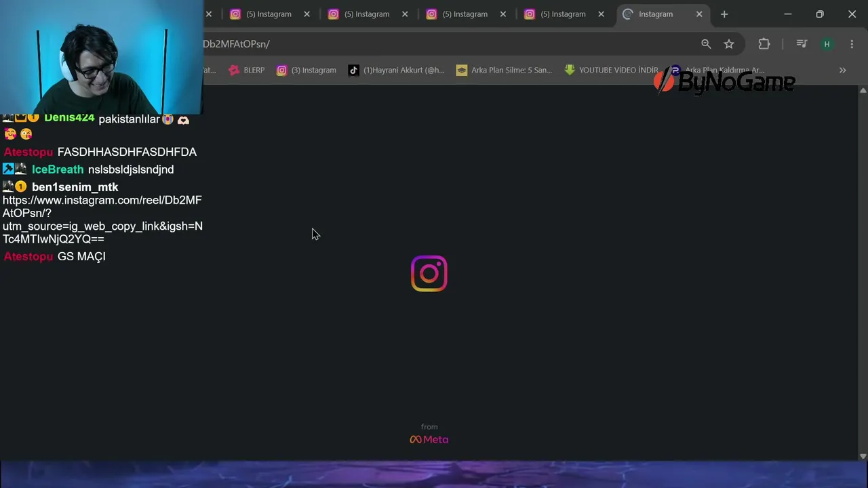Open the Arka Plan Silme bookmark
The height and width of the screenshot is (488, 868).
pyautogui.click(x=504, y=70)
